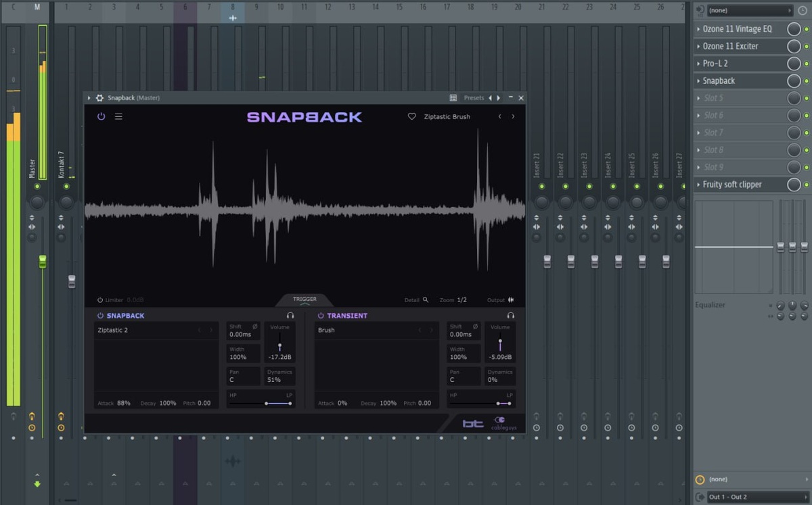Screen dimensions: 812x505
Task: Solo the Transient layer with headphones
Action: point(511,315)
